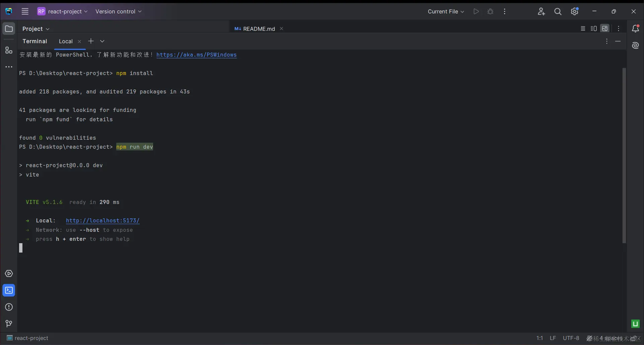
Task: Click the UTF-8 encoding indicator
Action: (x=571, y=338)
